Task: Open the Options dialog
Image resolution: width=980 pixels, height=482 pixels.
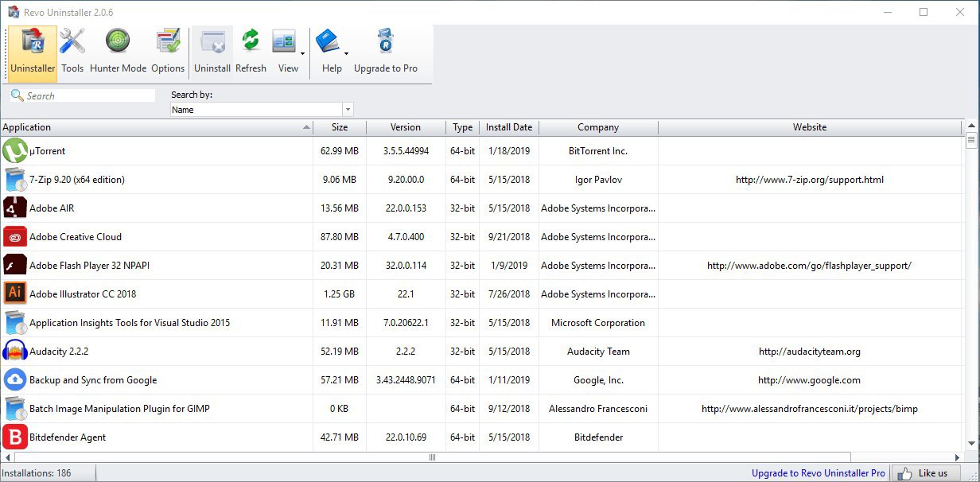Action: 168,52
